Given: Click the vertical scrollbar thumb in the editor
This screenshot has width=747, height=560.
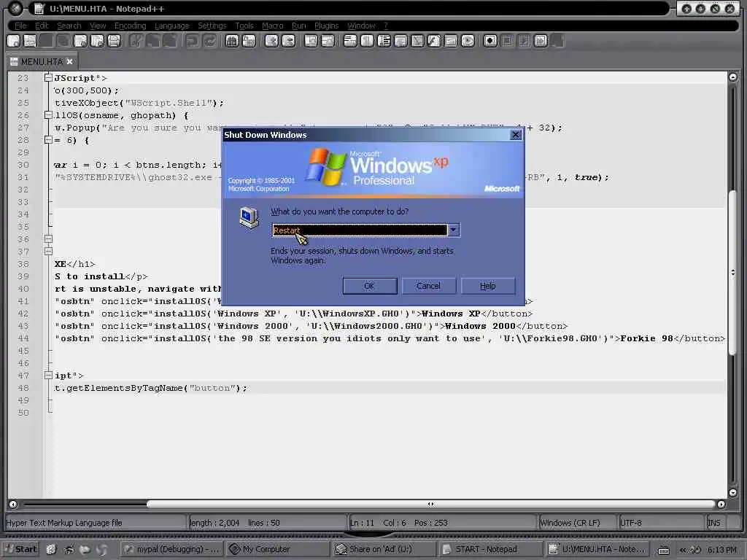Looking at the screenshot, I should click(732, 273).
